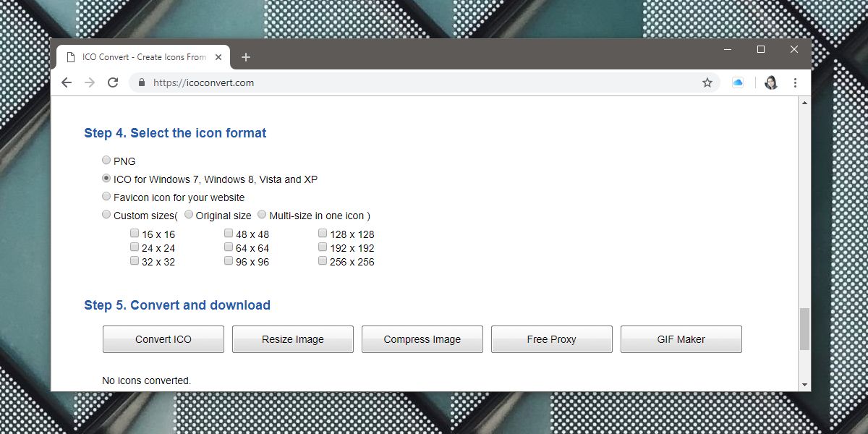Bookmark this page with the star icon
Screen dimensions: 868x434
click(x=707, y=82)
